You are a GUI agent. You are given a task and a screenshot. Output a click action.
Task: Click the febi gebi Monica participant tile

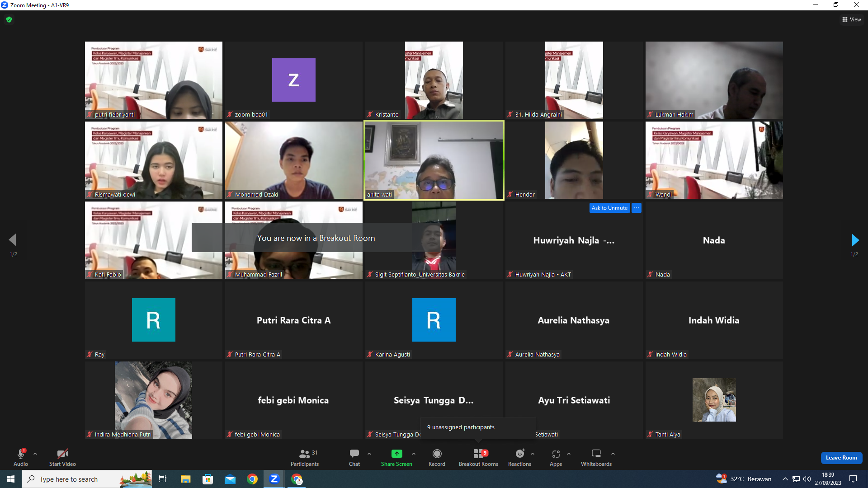coord(294,400)
